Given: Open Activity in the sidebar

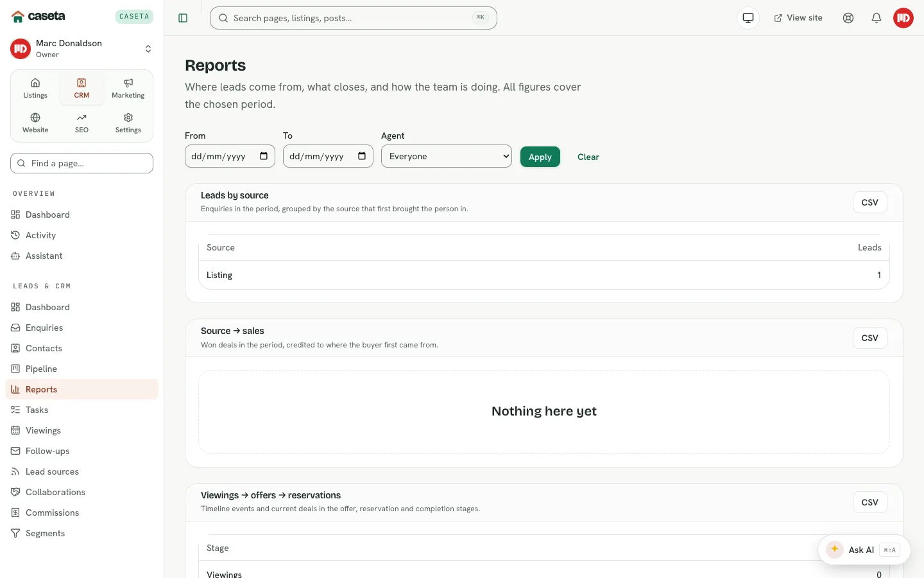Looking at the screenshot, I should (81, 235).
